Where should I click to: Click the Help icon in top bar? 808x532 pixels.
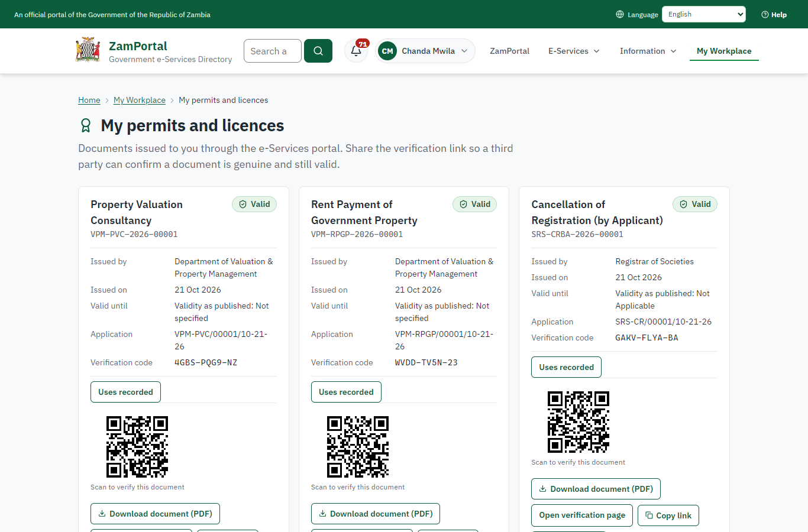point(765,15)
